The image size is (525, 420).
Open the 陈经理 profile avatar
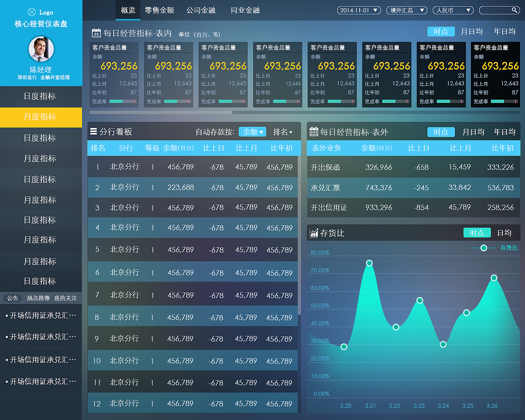(x=41, y=49)
